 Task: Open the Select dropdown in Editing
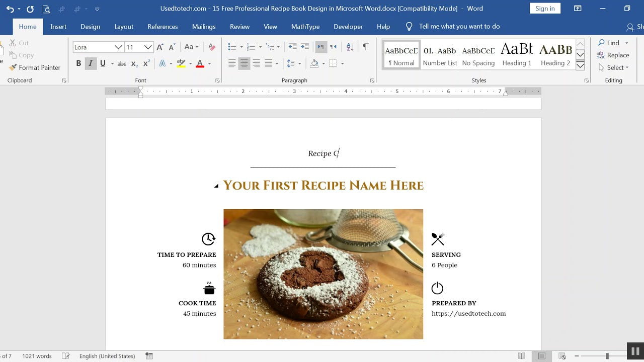[x=614, y=67]
